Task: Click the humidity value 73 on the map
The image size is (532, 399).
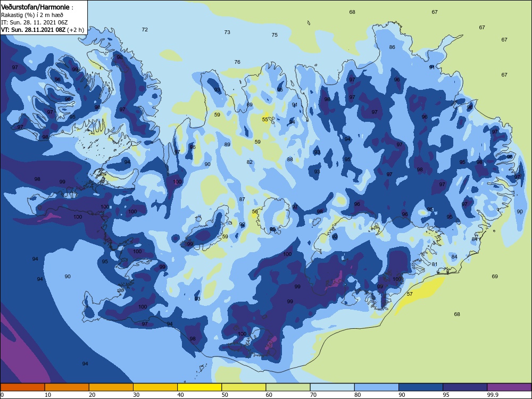Action: [227, 32]
